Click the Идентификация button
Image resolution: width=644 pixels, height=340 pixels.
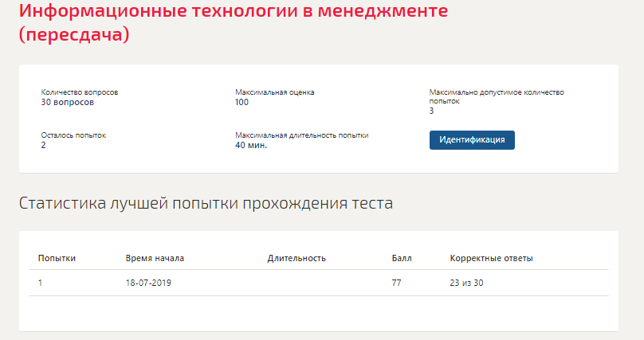pyautogui.click(x=472, y=140)
